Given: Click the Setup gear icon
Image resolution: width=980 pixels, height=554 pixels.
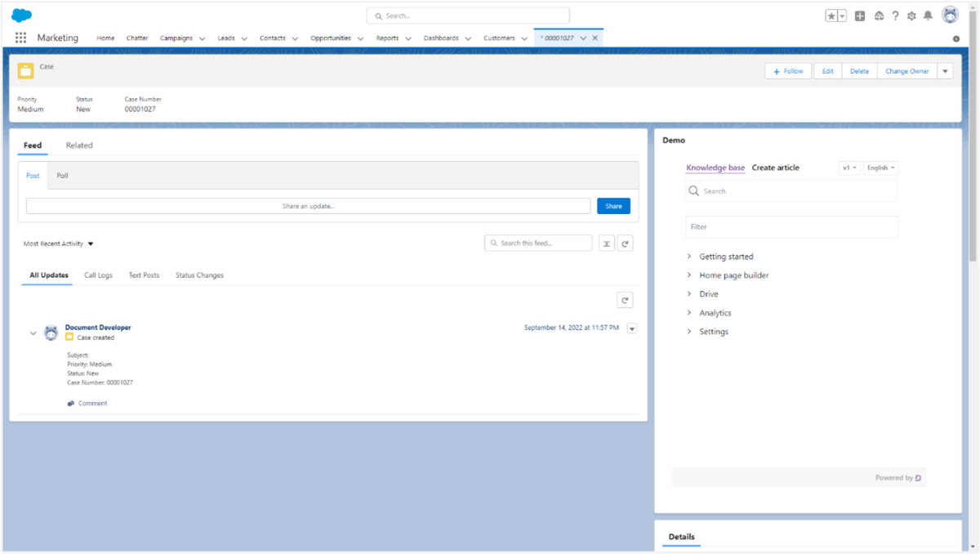Looking at the screenshot, I should pos(911,16).
